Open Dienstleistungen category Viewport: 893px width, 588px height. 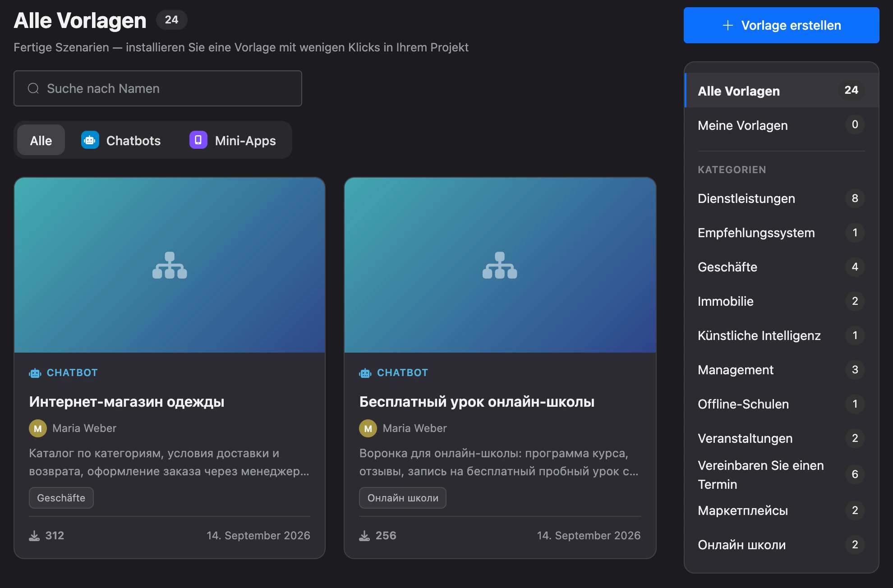click(781, 198)
